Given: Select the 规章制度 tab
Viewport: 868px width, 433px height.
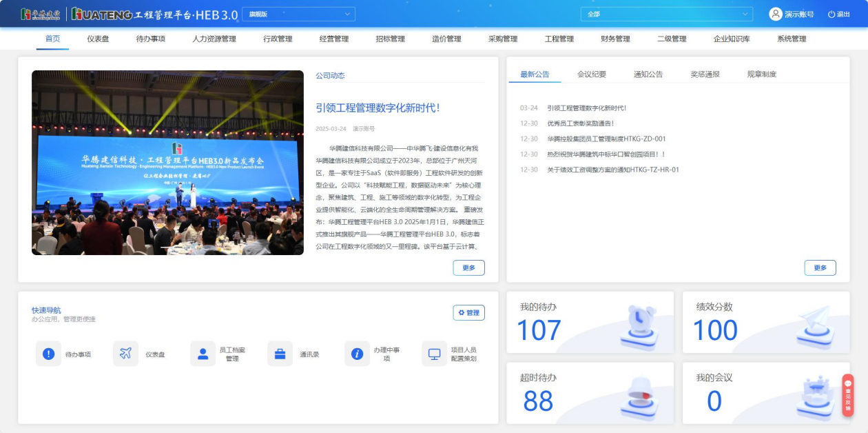Looking at the screenshot, I should click(761, 74).
